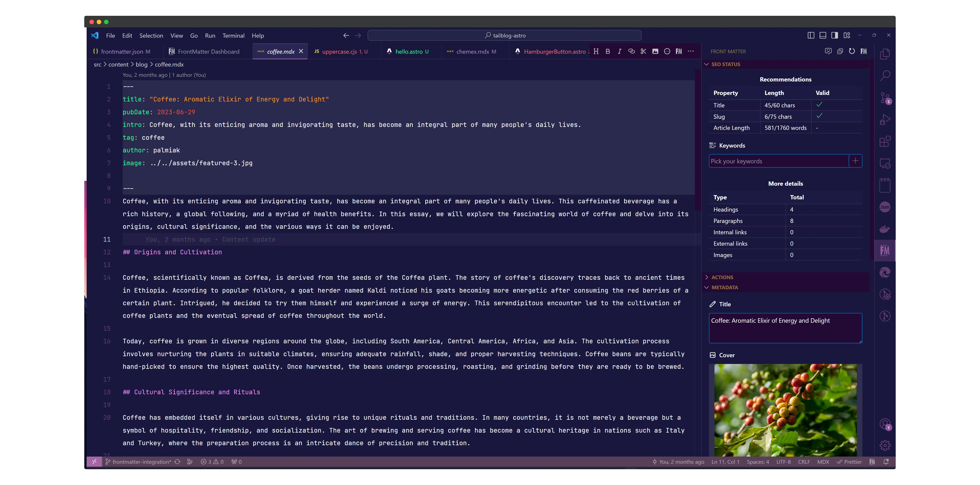Click the scissors snippet icon
Viewport: 980px width, 485px height.
[x=643, y=51]
